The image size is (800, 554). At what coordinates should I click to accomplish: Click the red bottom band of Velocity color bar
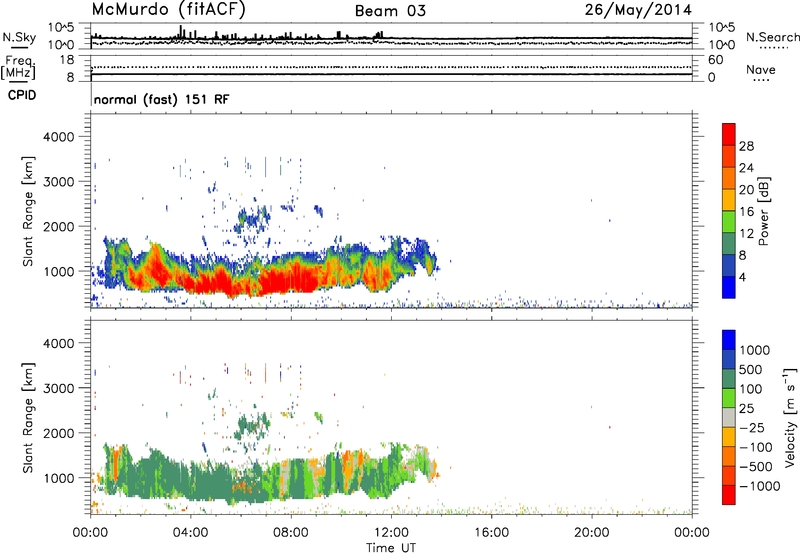point(729,495)
